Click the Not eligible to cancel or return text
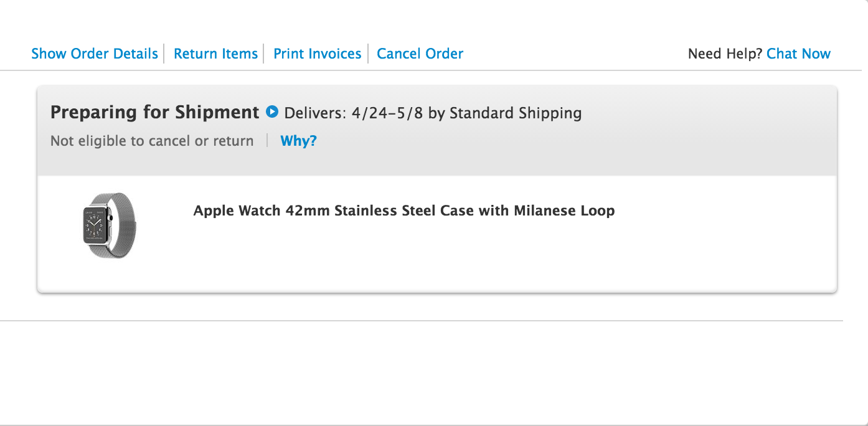Viewport: 868px width, 426px height. pyautogui.click(x=152, y=141)
